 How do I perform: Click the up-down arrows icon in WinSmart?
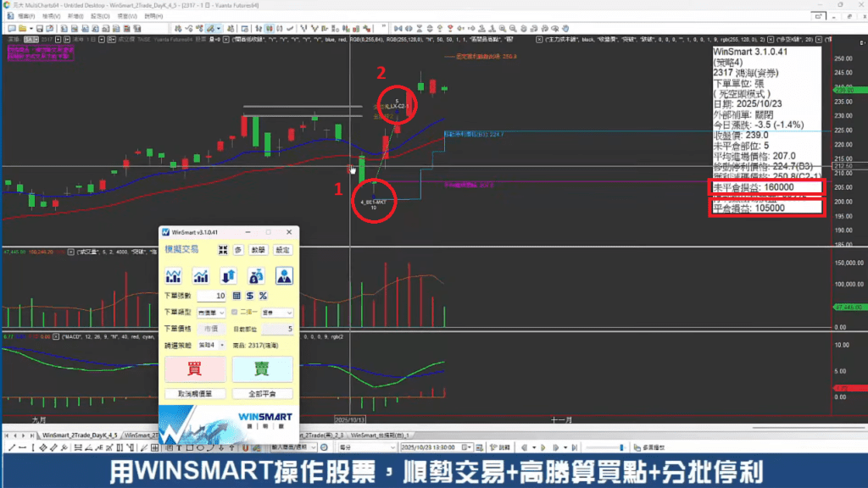(x=228, y=275)
